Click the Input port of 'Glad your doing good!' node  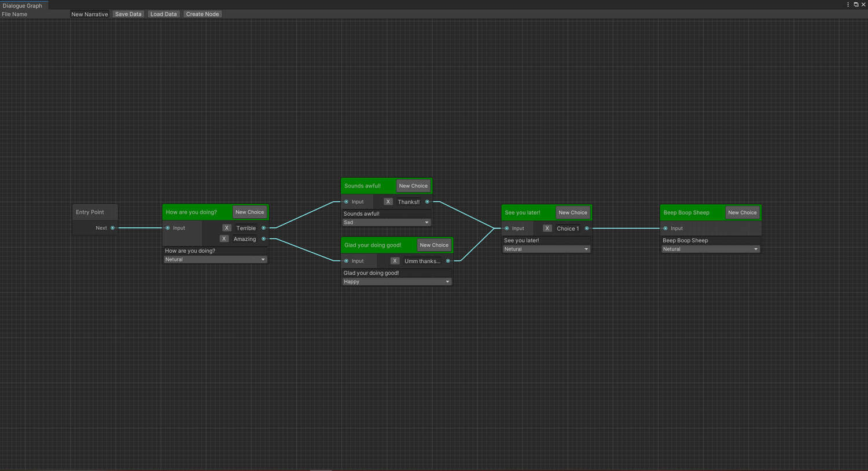[x=347, y=261]
